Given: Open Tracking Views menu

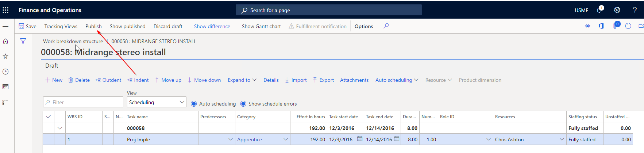Looking at the screenshot, I should [x=61, y=26].
